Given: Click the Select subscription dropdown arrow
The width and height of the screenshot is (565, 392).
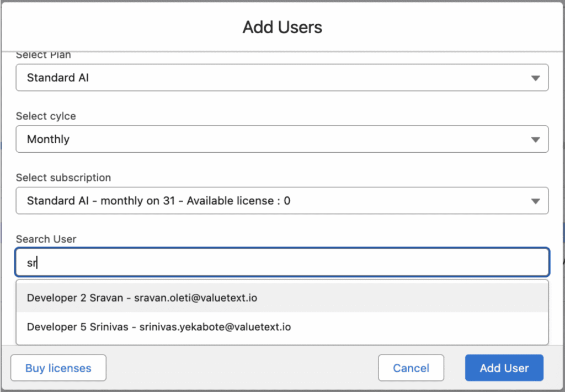Looking at the screenshot, I should click(535, 201).
